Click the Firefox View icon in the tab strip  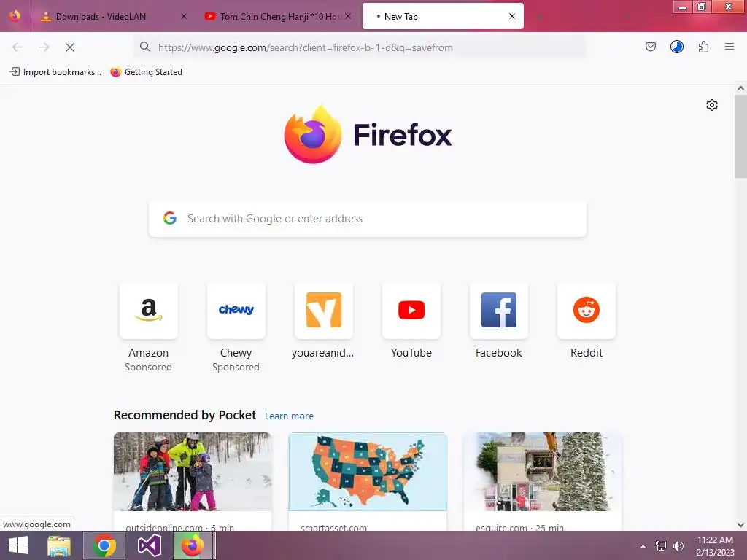(15, 16)
